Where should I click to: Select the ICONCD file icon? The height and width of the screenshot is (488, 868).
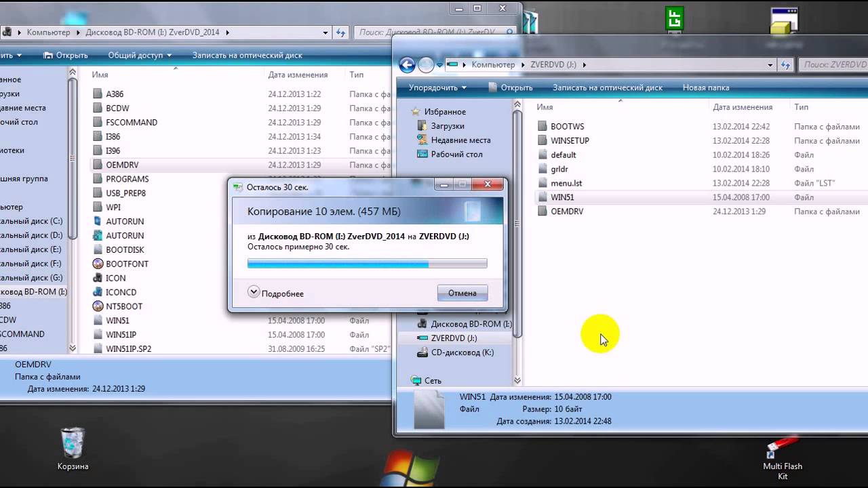[x=97, y=292]
